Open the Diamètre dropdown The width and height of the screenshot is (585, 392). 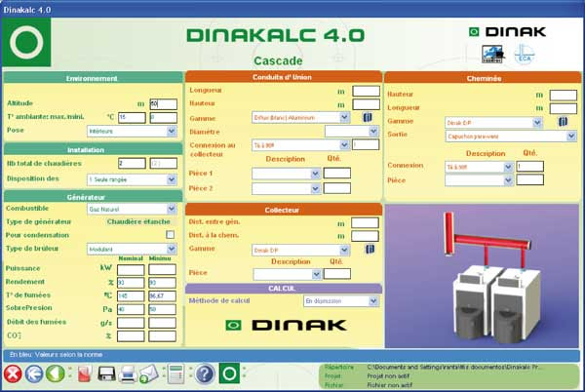[352, 132]
